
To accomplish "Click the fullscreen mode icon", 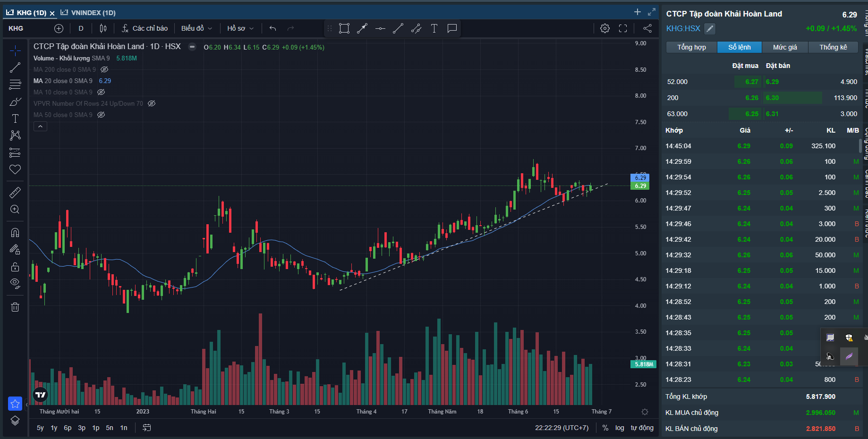I will click(623, 28).
